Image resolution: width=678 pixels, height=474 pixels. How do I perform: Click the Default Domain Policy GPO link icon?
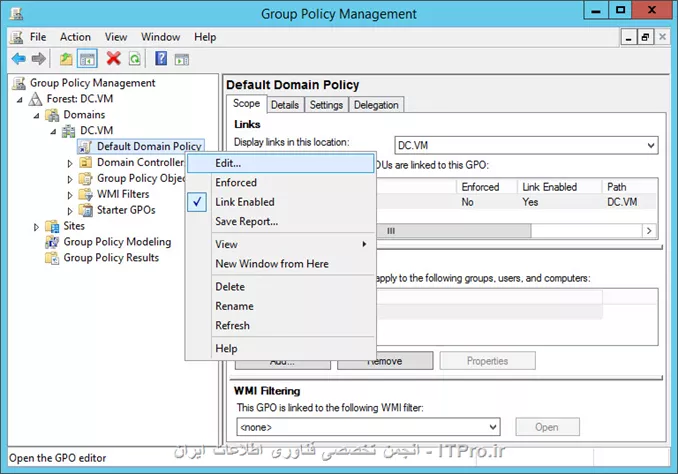pos(85,147)
